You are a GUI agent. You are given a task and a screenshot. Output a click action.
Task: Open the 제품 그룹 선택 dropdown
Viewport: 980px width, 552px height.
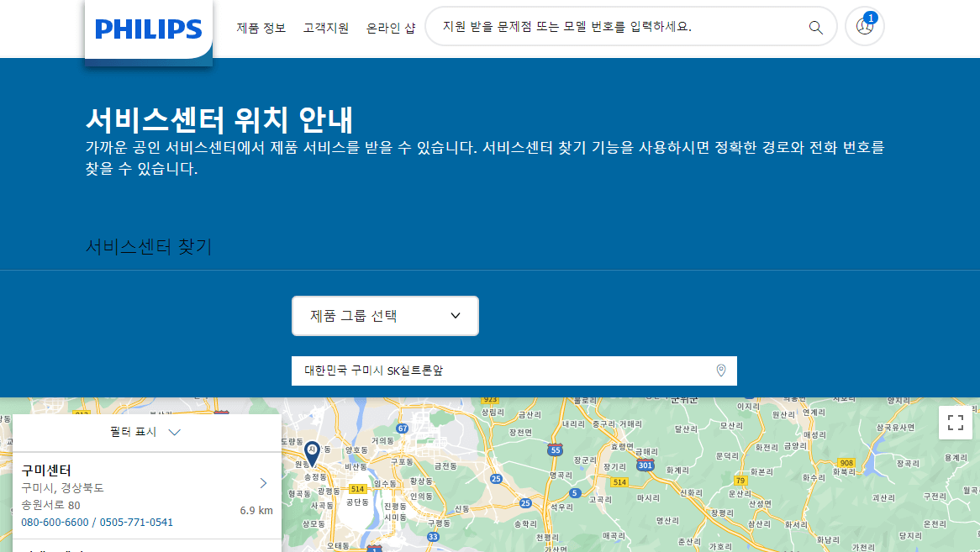(385, 315)
